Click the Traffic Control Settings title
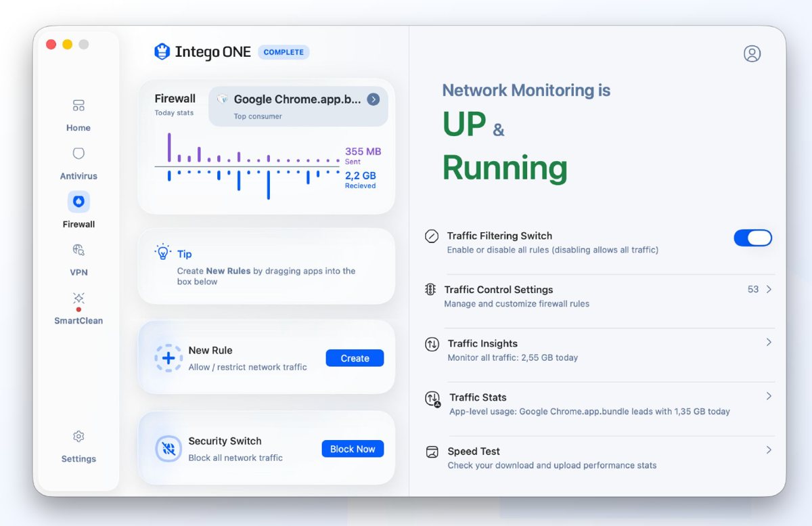Screen dimensions: 812x526 click(x=499, y=290)
